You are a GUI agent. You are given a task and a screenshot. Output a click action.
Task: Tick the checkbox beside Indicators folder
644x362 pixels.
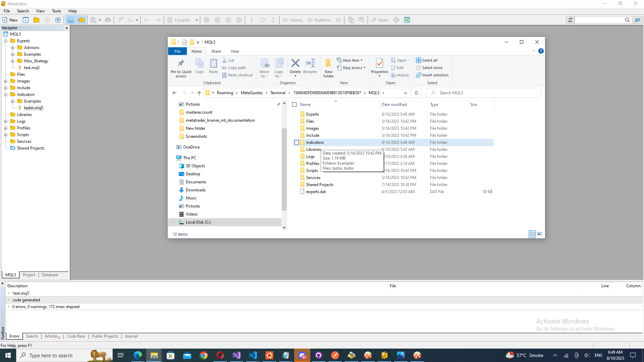coord(297,142)
